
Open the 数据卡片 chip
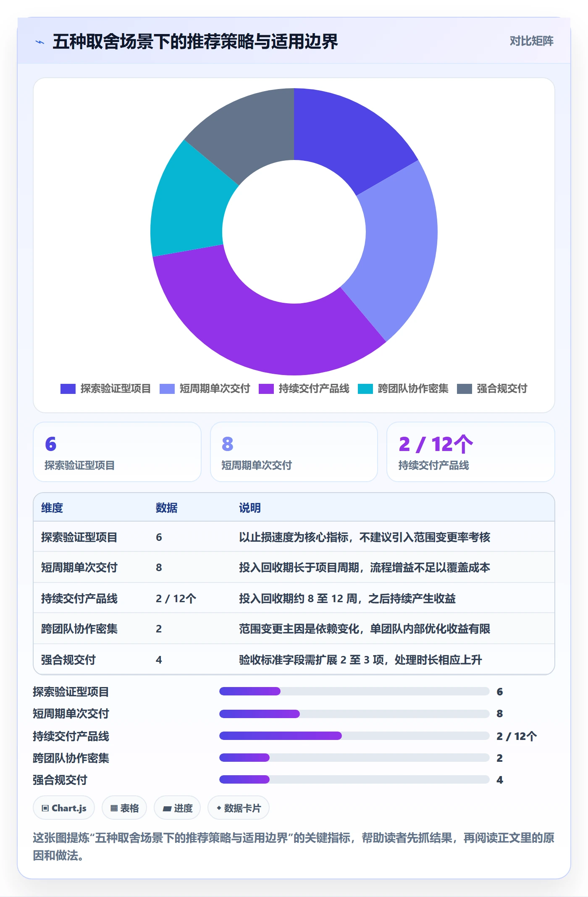click(239, 808)
